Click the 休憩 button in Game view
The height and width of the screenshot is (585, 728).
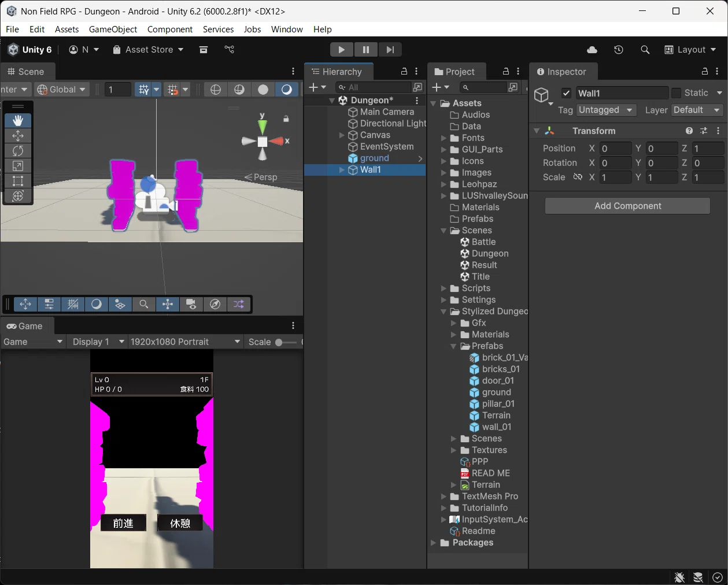(180, 523)
